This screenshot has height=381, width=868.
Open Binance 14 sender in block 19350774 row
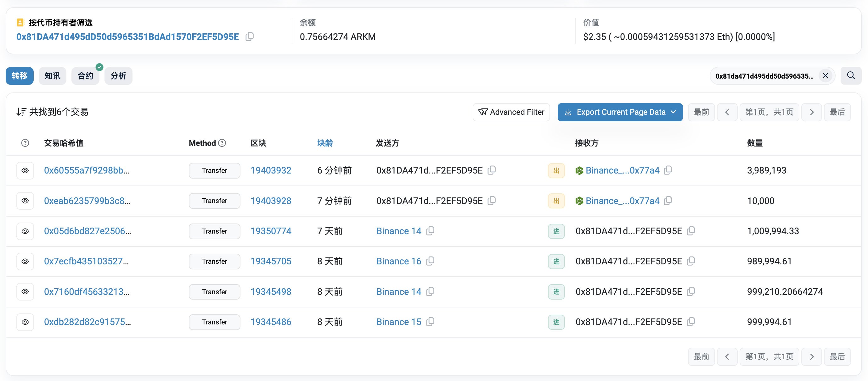pyautogui.click(x=399, y=231)
